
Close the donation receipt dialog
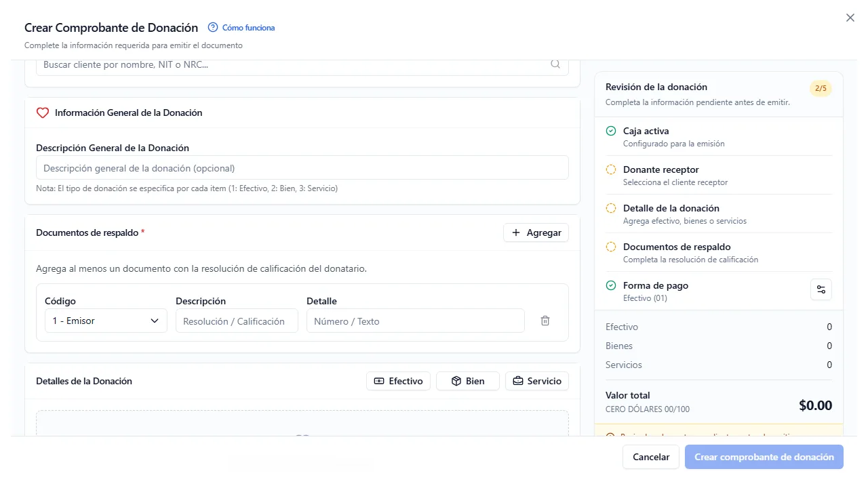(850, 18)
